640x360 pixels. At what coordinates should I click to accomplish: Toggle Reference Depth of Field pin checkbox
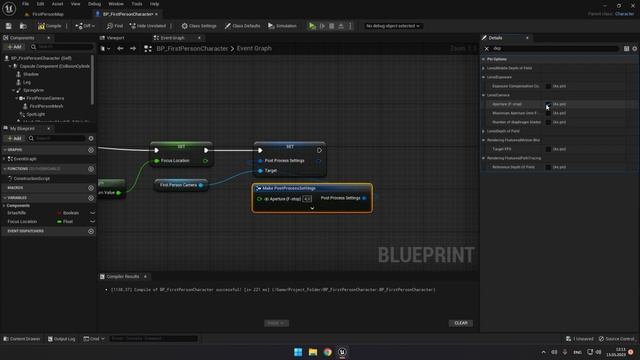coord(548,167)
